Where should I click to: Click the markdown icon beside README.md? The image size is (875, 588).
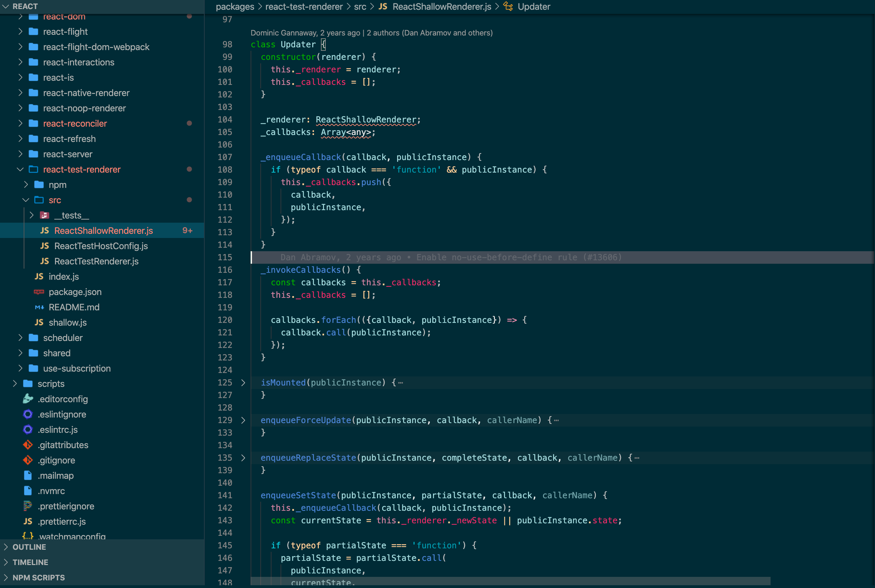(39, 307)
